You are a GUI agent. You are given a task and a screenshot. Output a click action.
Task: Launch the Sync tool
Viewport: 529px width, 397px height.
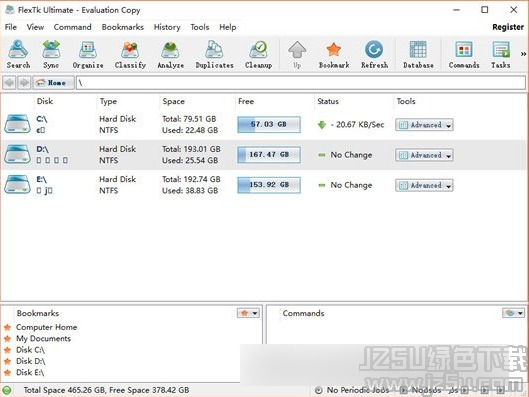click(51, 54)
